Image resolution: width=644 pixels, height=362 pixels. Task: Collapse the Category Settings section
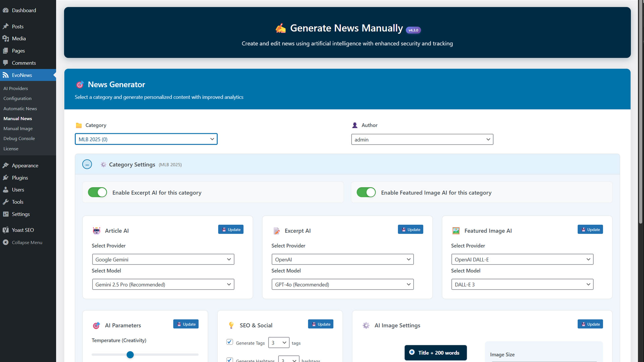click(x=87, y=165)
